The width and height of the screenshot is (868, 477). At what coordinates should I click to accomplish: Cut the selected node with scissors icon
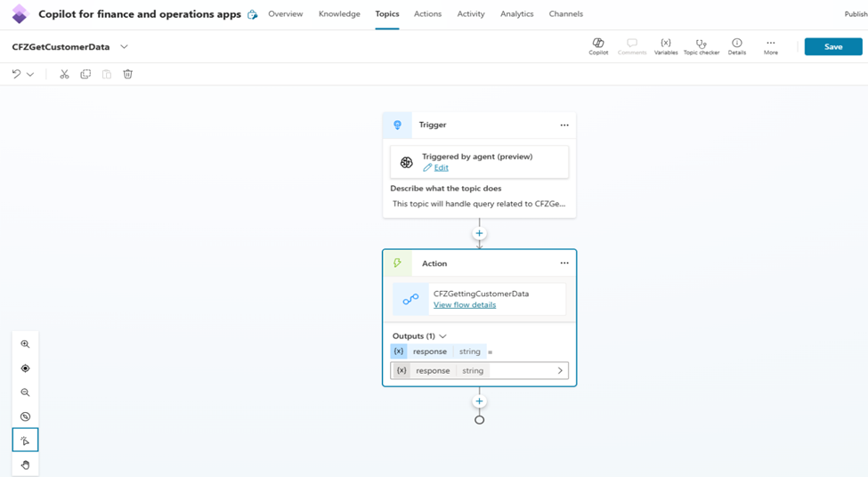(64, 74)
